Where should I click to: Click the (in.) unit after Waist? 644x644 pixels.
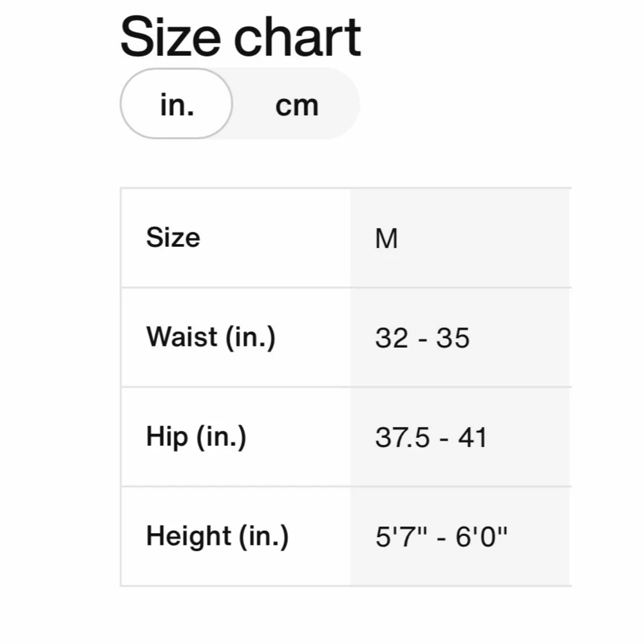(x=251, y=337)
